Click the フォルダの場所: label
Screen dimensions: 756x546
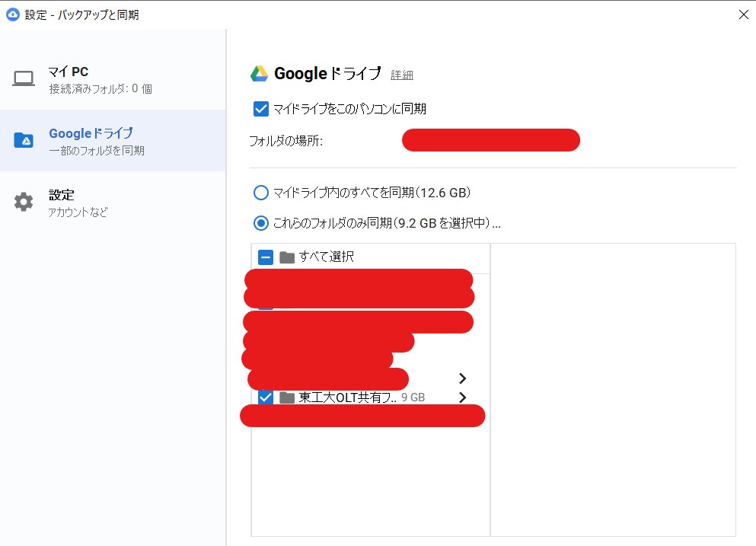point(286,141)
